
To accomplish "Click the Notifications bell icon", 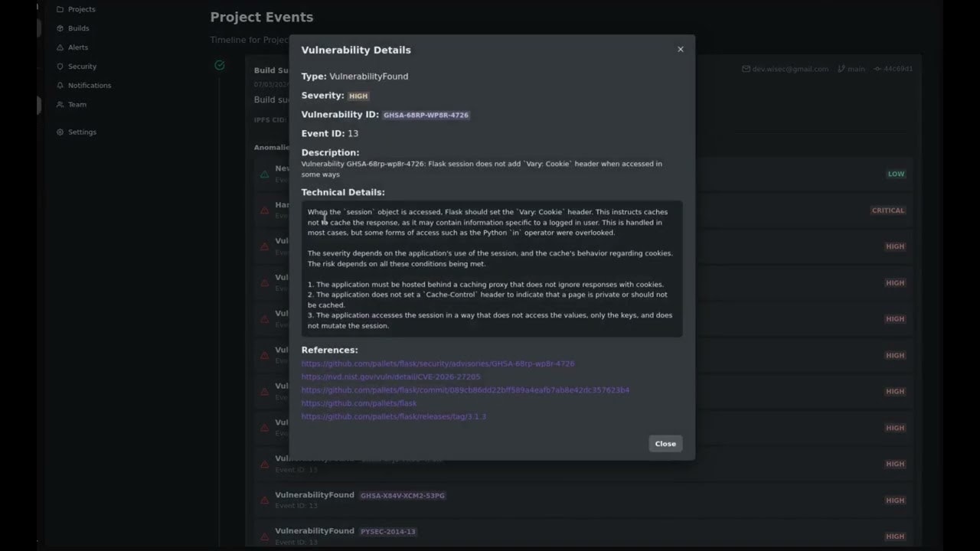I will pyautogui.click(x=59, y=85).
